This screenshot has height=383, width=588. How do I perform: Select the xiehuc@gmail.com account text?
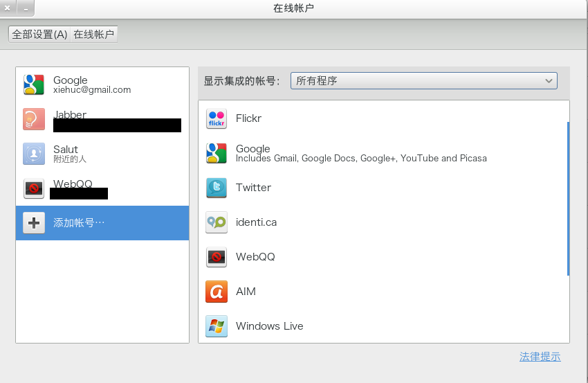92,90
